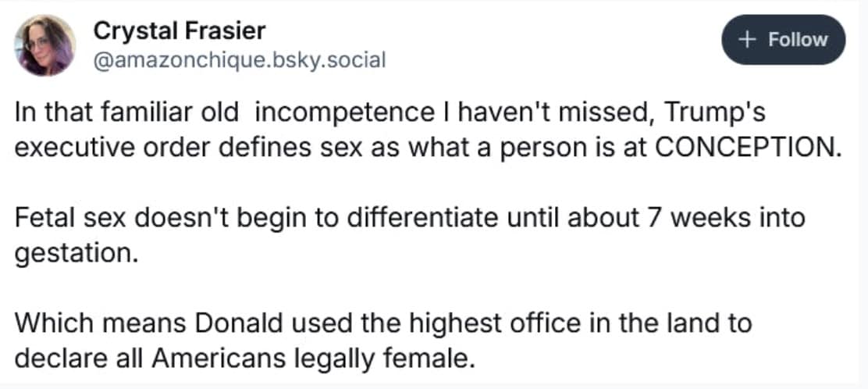
Task: Click Crystal Frasier's profile avatar
Action: [x=45, y=45]
